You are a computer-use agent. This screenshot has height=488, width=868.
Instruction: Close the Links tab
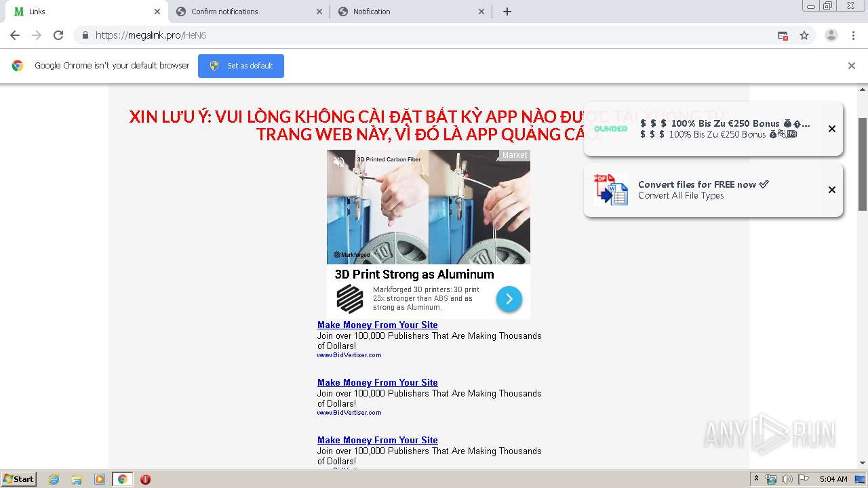[157, 12]
